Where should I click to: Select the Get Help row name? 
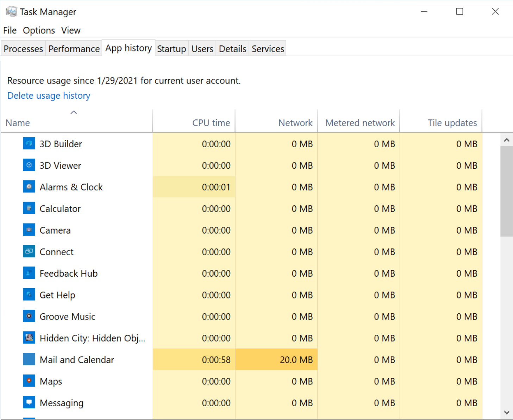(57, 295)
